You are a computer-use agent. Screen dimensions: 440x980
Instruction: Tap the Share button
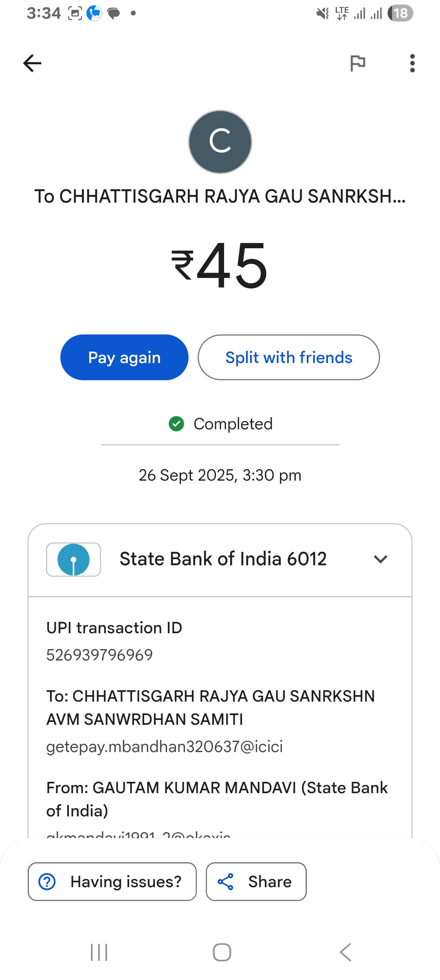256,882
